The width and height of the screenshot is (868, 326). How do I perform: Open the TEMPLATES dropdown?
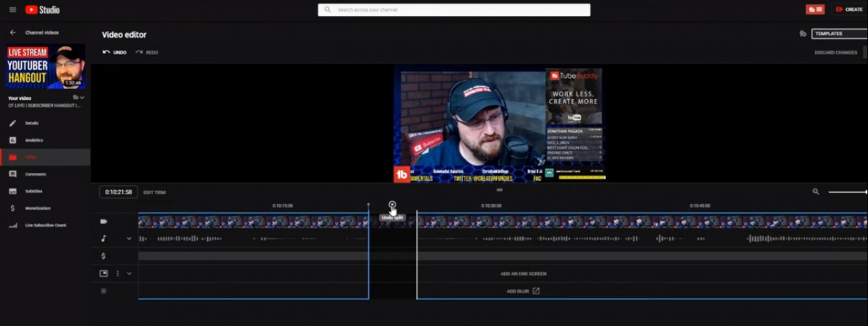click(839, 33)
